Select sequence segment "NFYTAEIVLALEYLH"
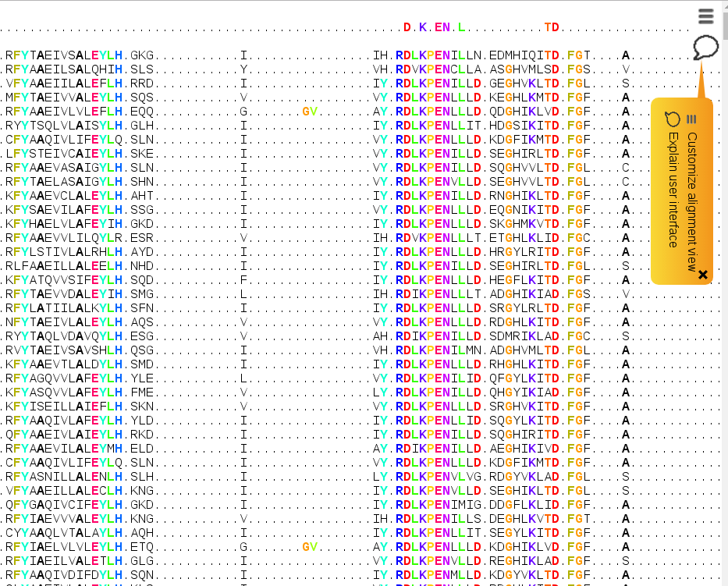The height and width of the screenshot is (586, 728). pos(64,322)
